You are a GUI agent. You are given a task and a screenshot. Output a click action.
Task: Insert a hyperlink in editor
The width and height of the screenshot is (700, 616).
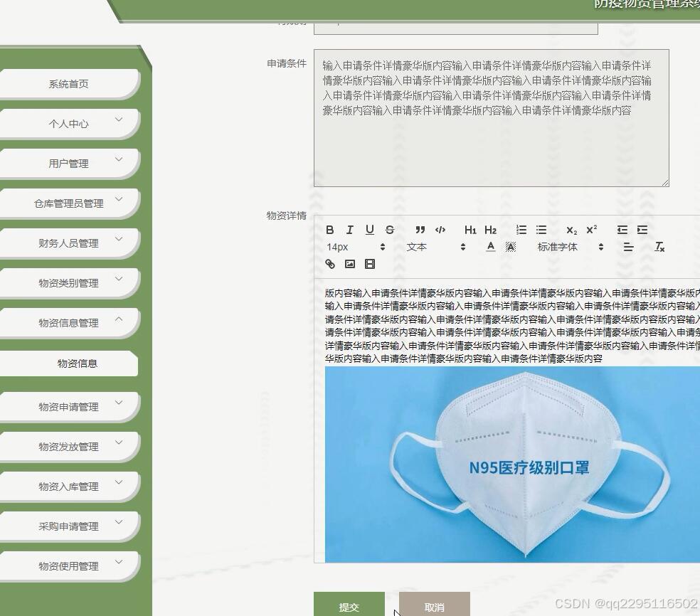[x=330, y=264]
